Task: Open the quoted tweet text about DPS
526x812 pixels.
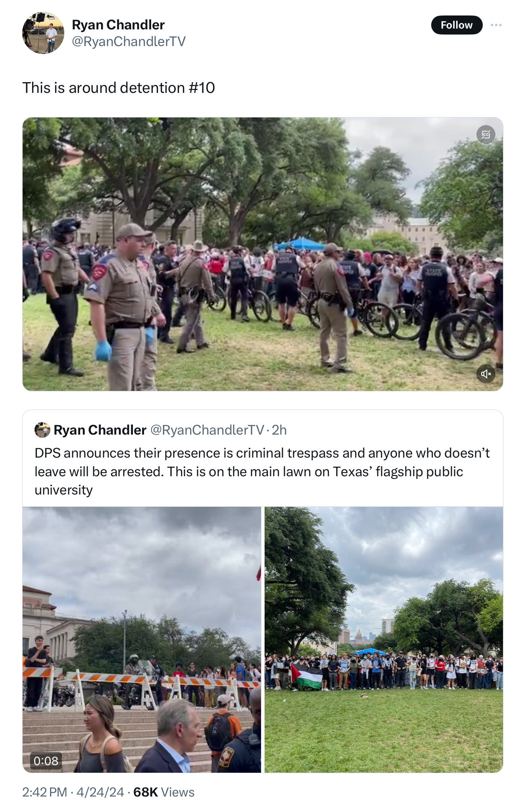Action: (262, 471)
